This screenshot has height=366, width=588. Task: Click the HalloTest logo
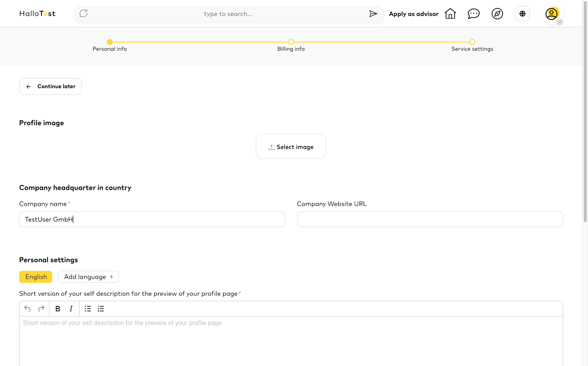pyautogui.click(x=37, y=14)
